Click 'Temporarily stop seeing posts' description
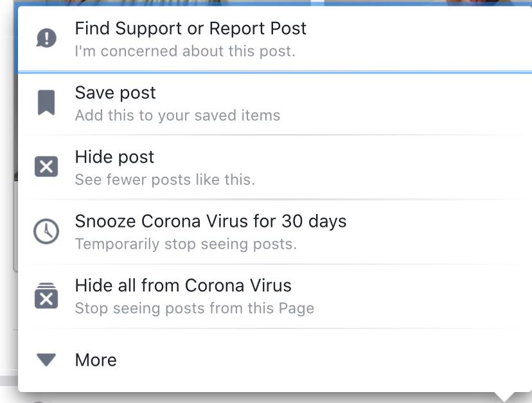The height and width of the screenshot is (403, 532). pyautogui.click(x=186, y=244)
